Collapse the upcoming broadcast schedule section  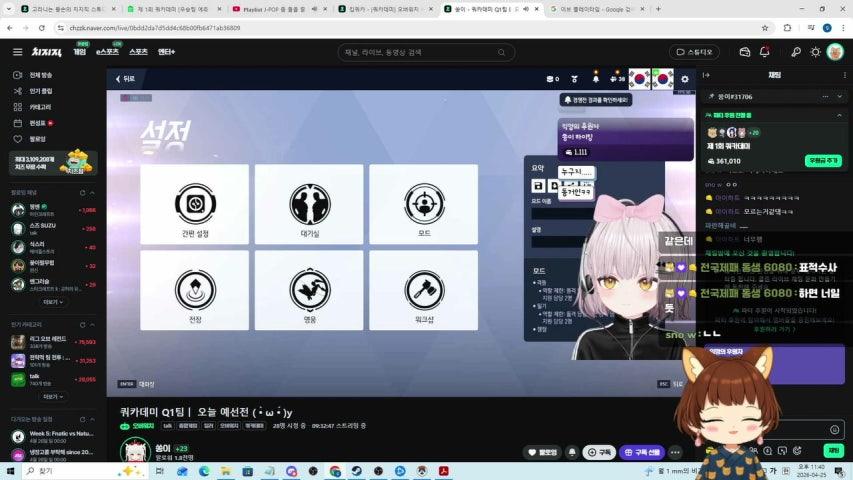(92, 419)
